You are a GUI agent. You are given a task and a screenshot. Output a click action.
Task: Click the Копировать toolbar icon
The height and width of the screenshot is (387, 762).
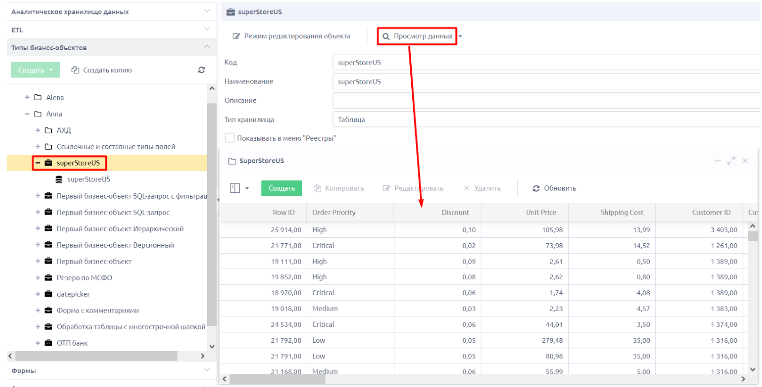pos(317,188)
